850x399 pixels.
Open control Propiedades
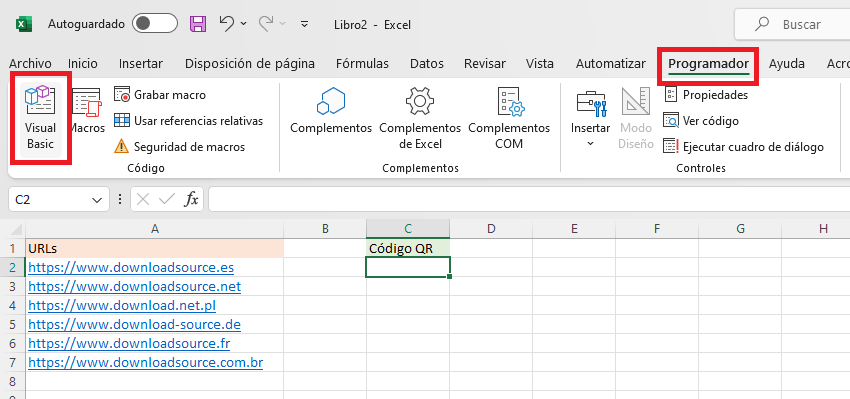tap(706, 94)
